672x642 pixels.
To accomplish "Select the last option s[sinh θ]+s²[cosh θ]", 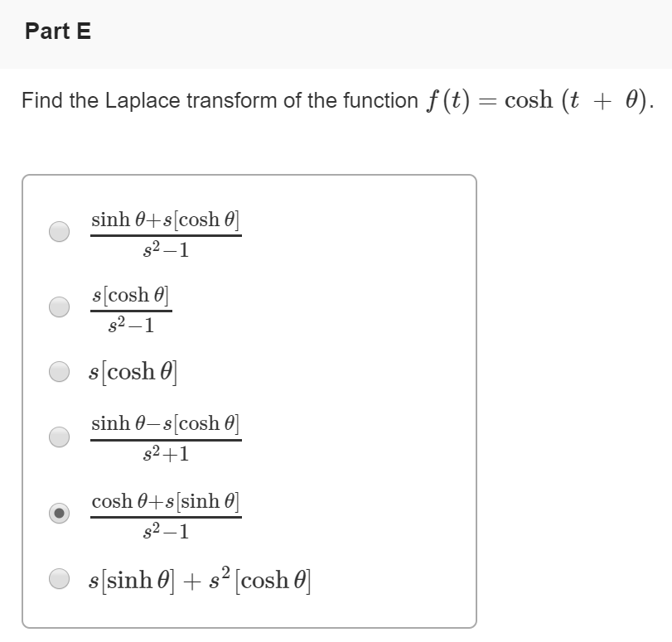I will [x=59, y=580].
